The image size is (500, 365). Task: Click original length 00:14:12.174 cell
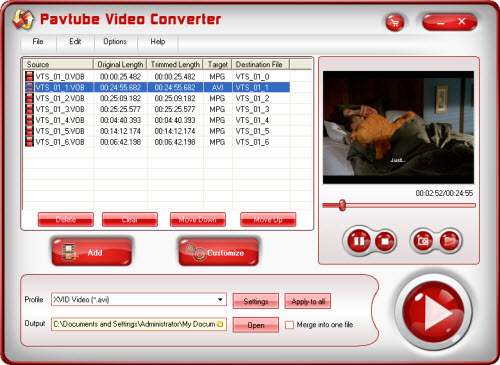[120, 131]
